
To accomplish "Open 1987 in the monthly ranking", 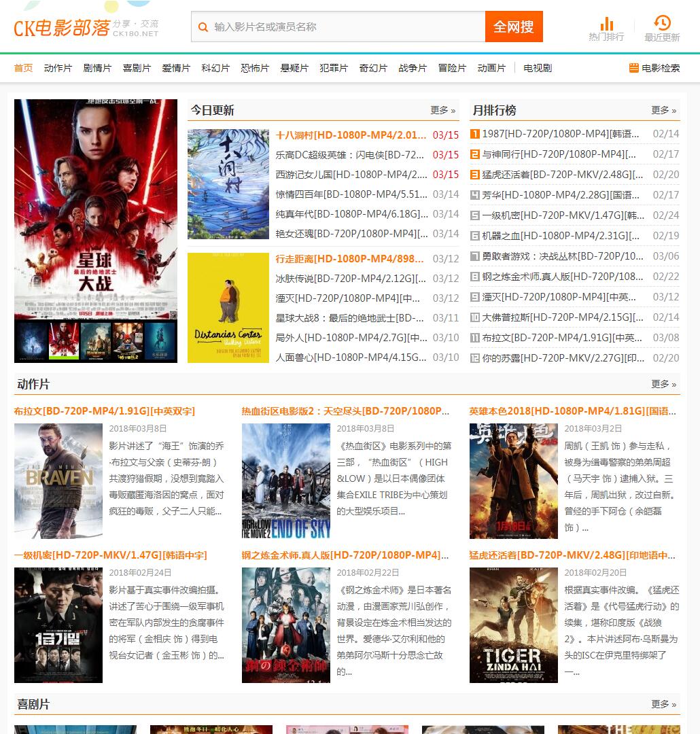I will tap(561, 134).
